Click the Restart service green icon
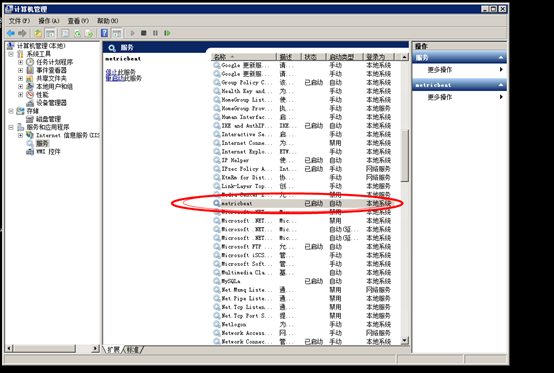Screen dimensions: 554x373 167,33
